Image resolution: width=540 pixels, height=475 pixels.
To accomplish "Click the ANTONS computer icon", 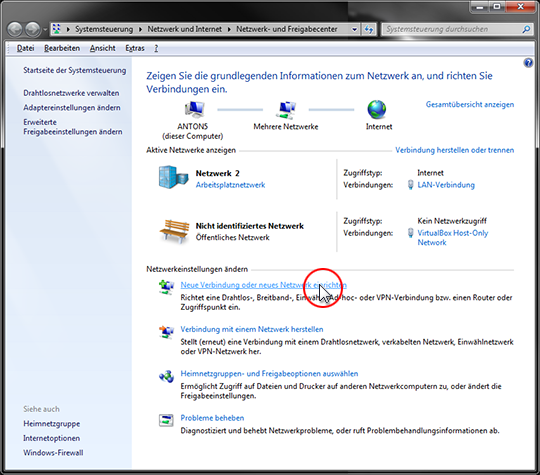I will click(x=194, y=110).
